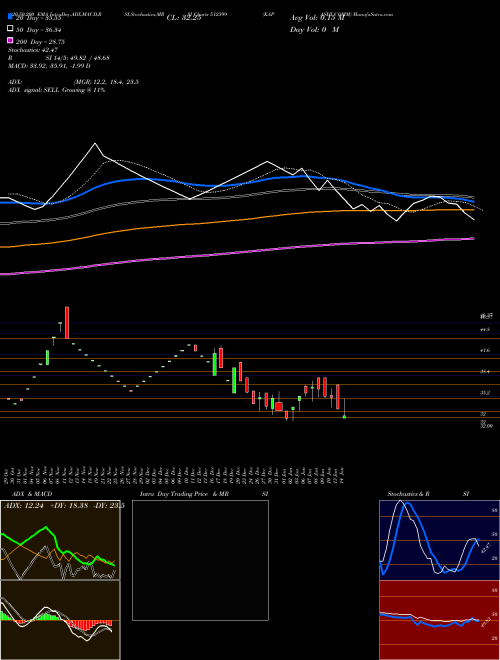Select the '200 Day - 28.73' legend text
This screenshot has height=660, width=500.
(40, 42)
